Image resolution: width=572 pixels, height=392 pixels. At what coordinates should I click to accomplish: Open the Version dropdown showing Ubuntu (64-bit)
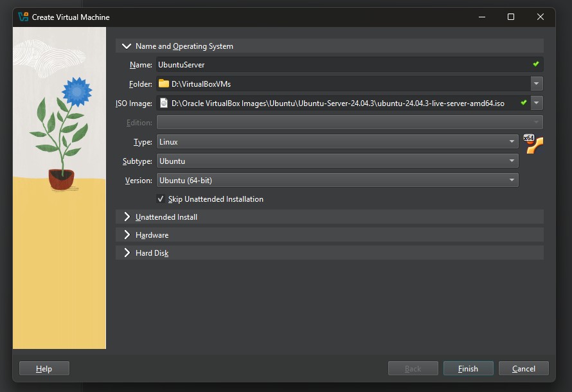(337, 181)
